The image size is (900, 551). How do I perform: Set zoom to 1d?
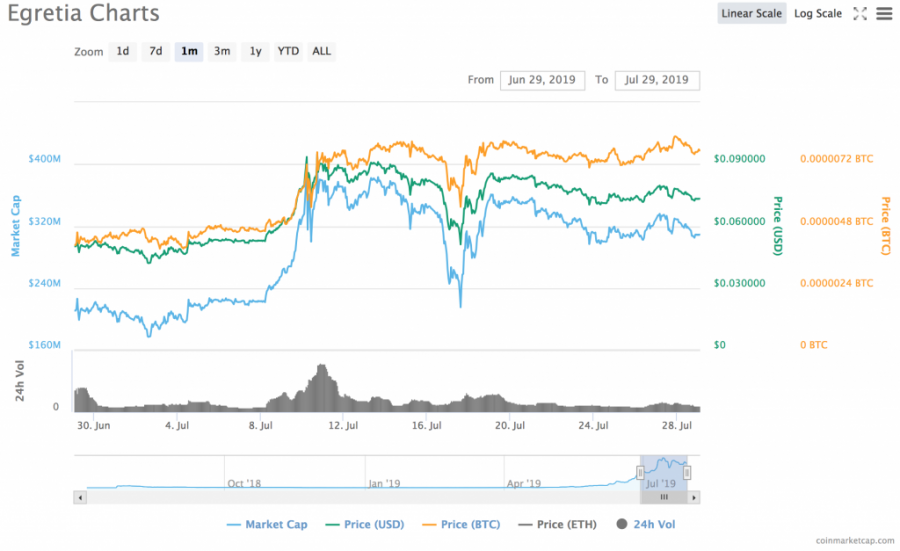(123, 51)
